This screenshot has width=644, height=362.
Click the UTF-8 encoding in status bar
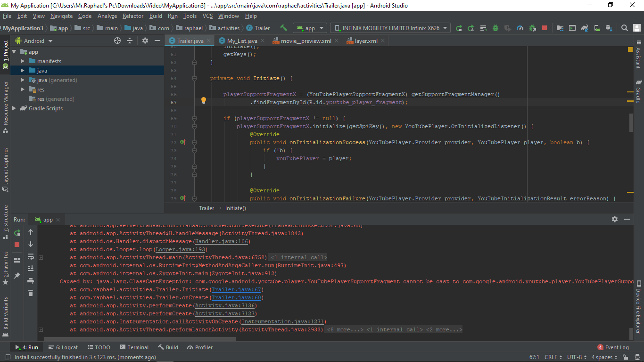pos(577,357)
